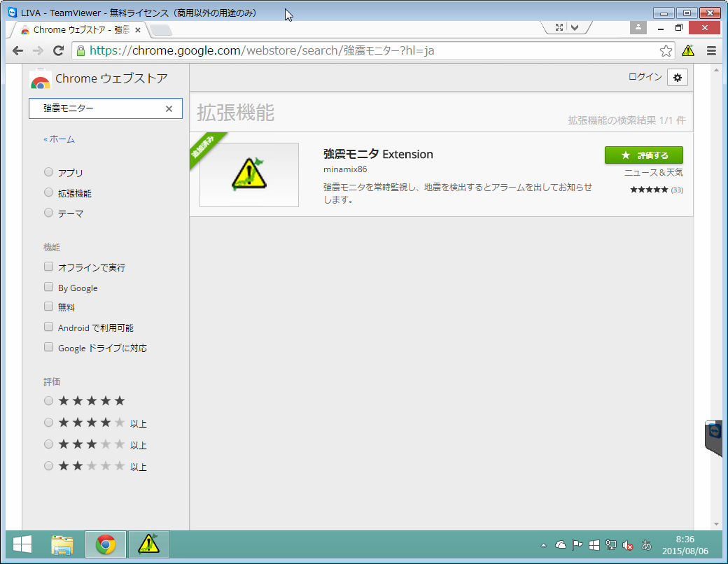
Task: Toggle the Japanese IME indicator
Action: pyautogui.click(x=646, y=545)
